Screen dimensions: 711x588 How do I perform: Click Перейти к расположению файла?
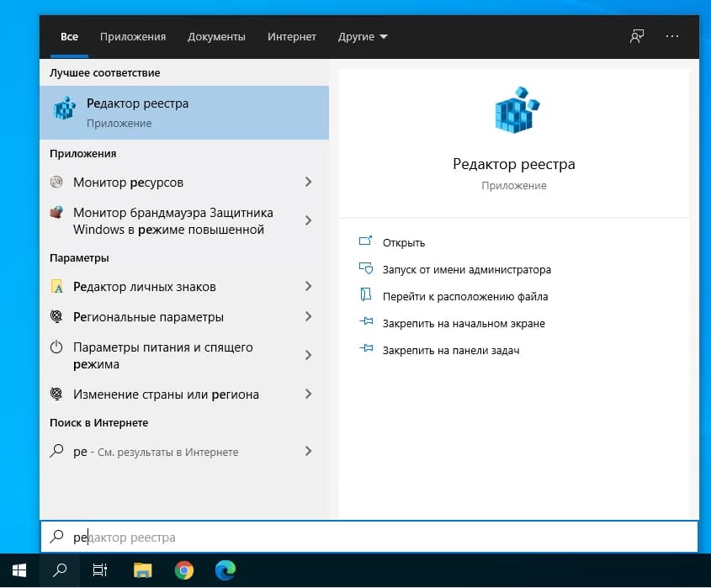point(465,296)
